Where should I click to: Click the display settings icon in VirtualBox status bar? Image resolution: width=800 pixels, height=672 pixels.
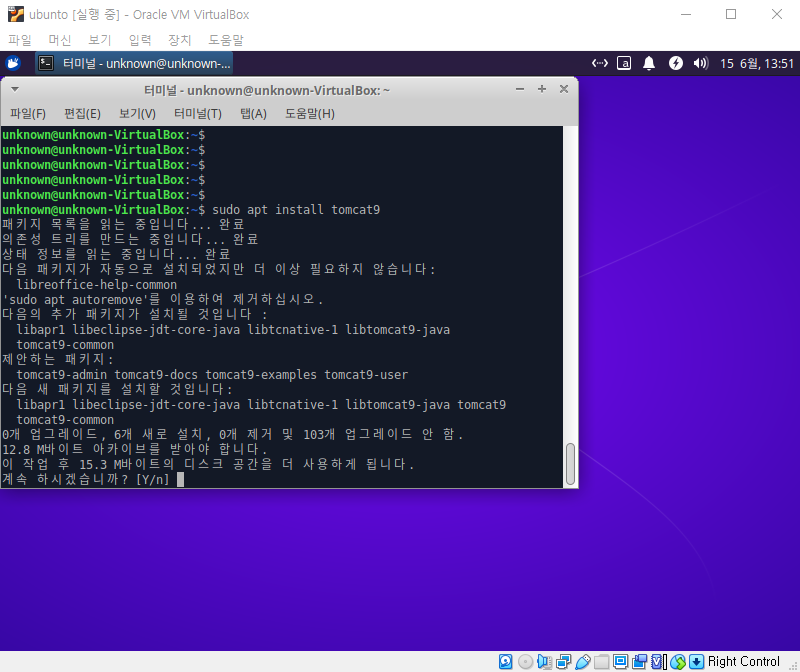coord(620,661)
